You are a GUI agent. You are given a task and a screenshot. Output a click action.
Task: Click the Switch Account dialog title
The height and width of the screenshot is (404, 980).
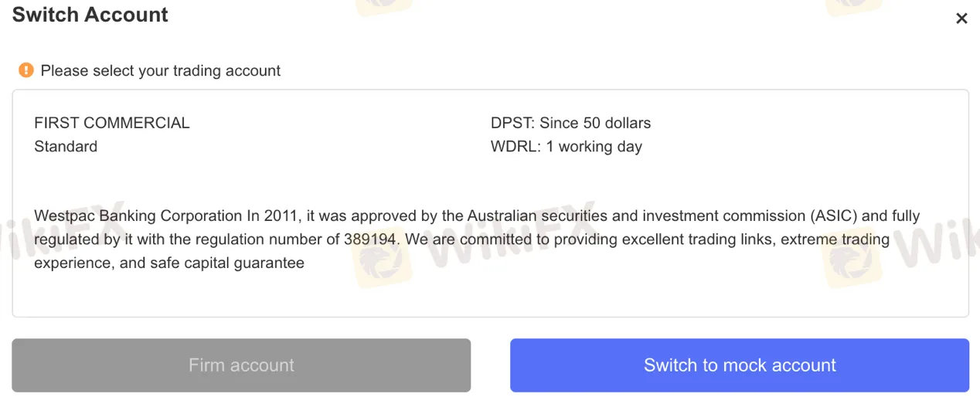90,15
